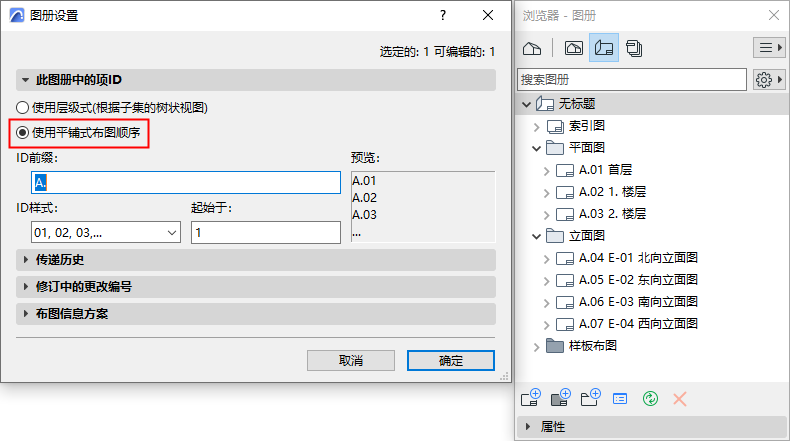Collapse the 平面图 subset
This screenshot has height=441, width=790.
click(537, 148)
